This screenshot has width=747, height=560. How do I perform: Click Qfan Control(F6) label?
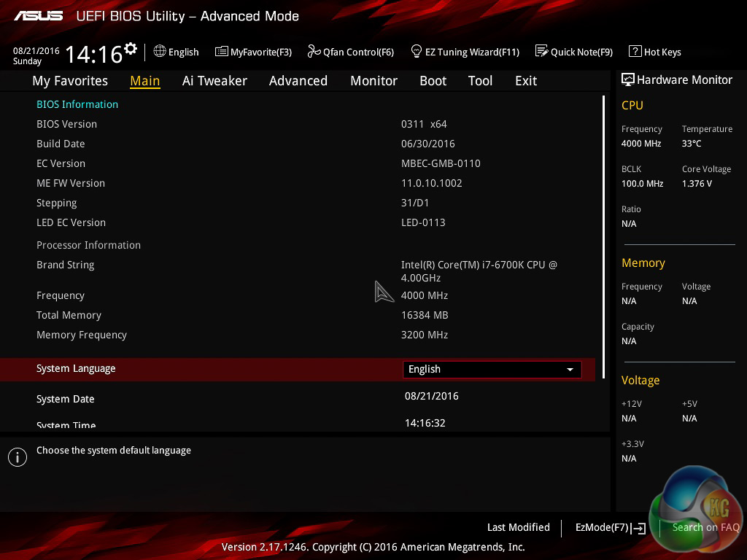(x=358, y=52)
